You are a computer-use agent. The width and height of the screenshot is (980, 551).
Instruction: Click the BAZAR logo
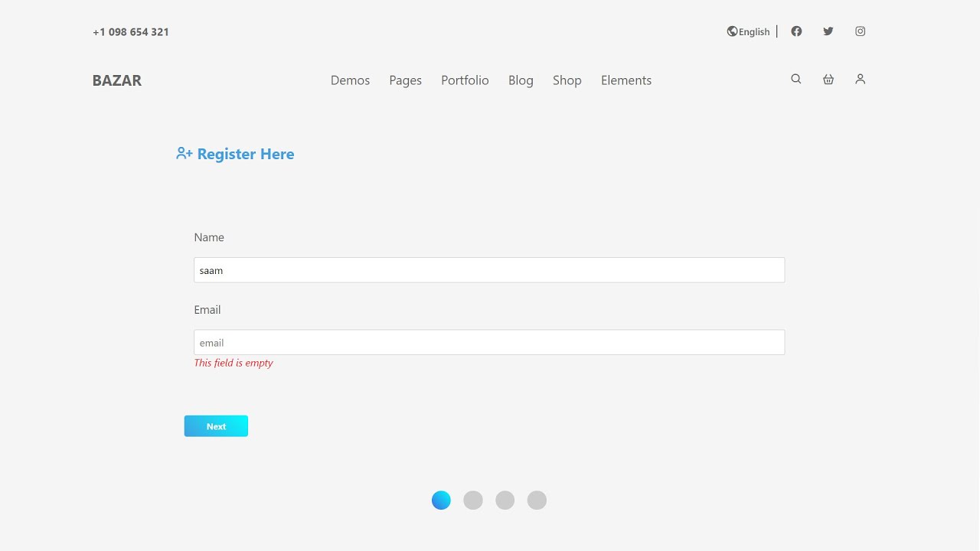coord(117,80)
